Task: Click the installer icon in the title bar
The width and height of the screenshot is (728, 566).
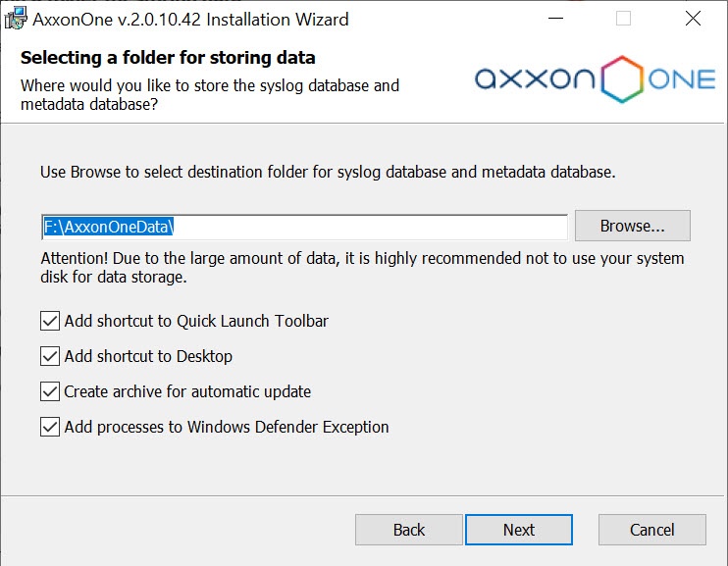Action: tap(15, 19)
